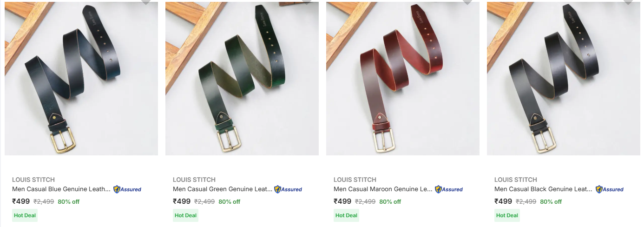Open the blue leather belt product image
The image size is (644, 227).
[x=81, y=79]
